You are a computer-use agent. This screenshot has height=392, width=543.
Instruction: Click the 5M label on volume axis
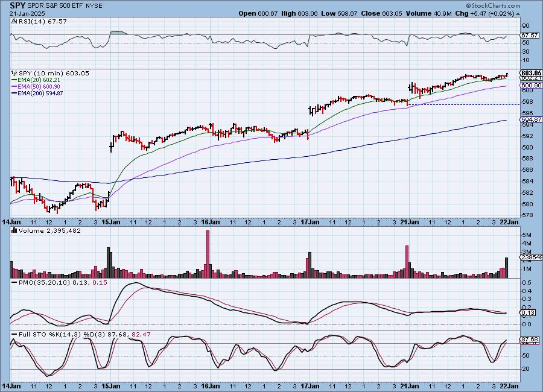point(527,235)
